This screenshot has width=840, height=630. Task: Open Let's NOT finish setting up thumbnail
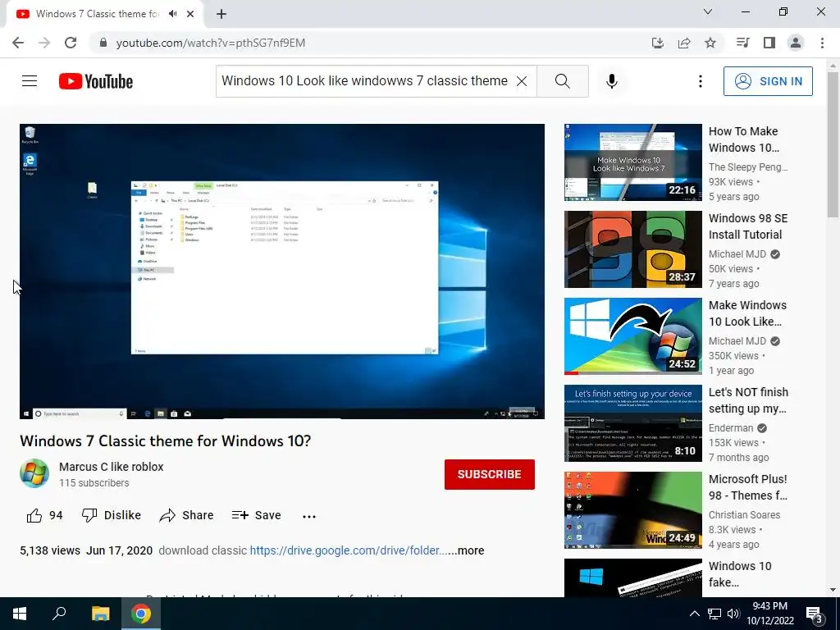[x=632, y=423]
